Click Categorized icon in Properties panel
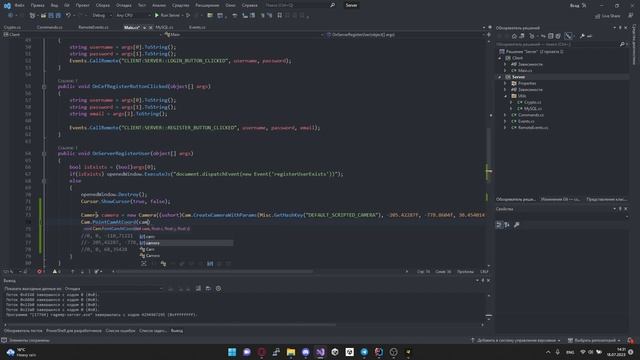 pos(499,225)
